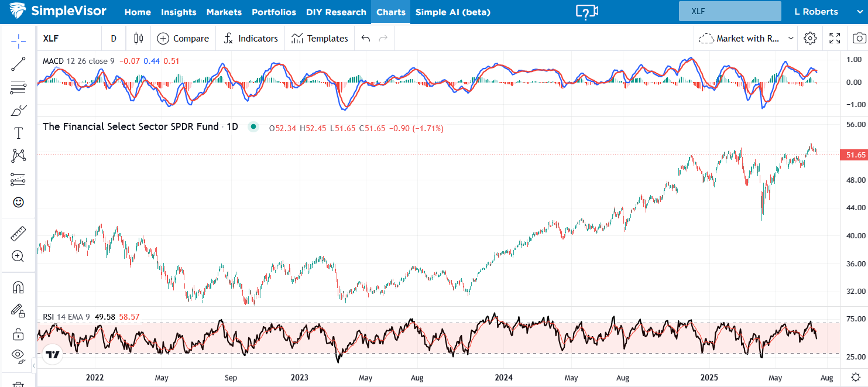This screenshot has width=868, height=387.
Task: Select the ruler measure tool
Action: pyautogui.click(x=18, y=234)
